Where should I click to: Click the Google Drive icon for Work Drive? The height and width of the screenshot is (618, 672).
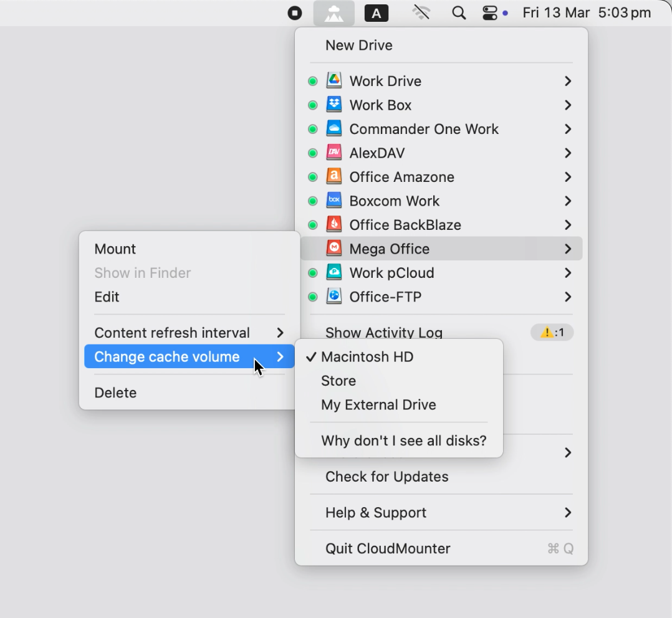334,80
